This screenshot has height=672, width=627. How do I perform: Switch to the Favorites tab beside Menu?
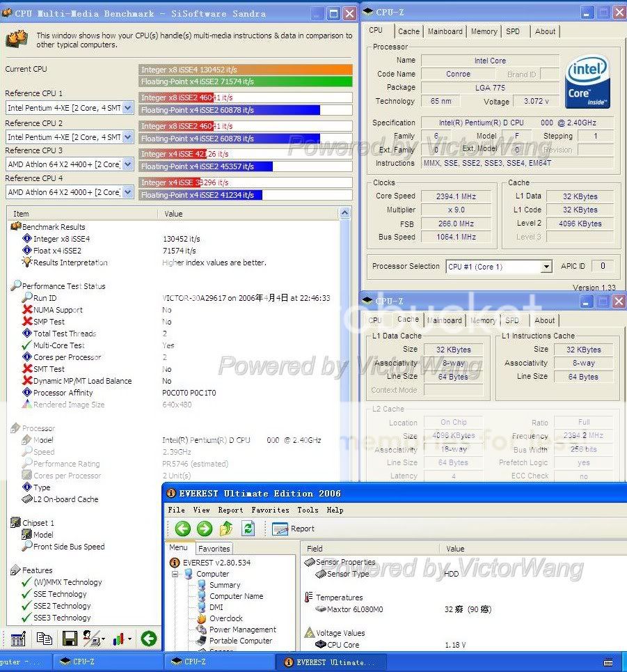click(x=214, y=549)
